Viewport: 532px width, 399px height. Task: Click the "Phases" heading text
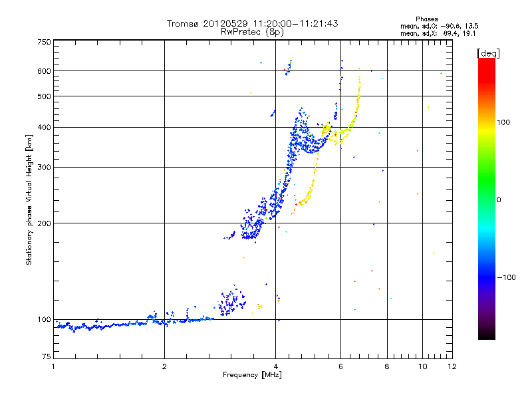[x=427, y=19]
